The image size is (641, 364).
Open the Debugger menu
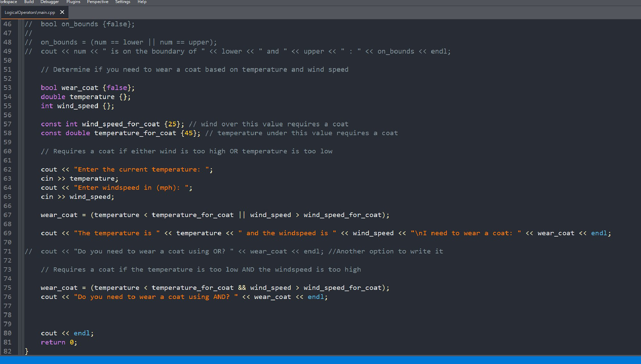click(x=50, y=2)
